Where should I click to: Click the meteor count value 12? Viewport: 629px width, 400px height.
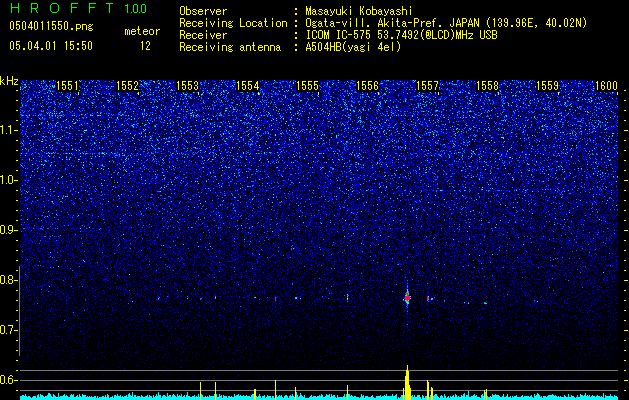[x=145, y=46]
